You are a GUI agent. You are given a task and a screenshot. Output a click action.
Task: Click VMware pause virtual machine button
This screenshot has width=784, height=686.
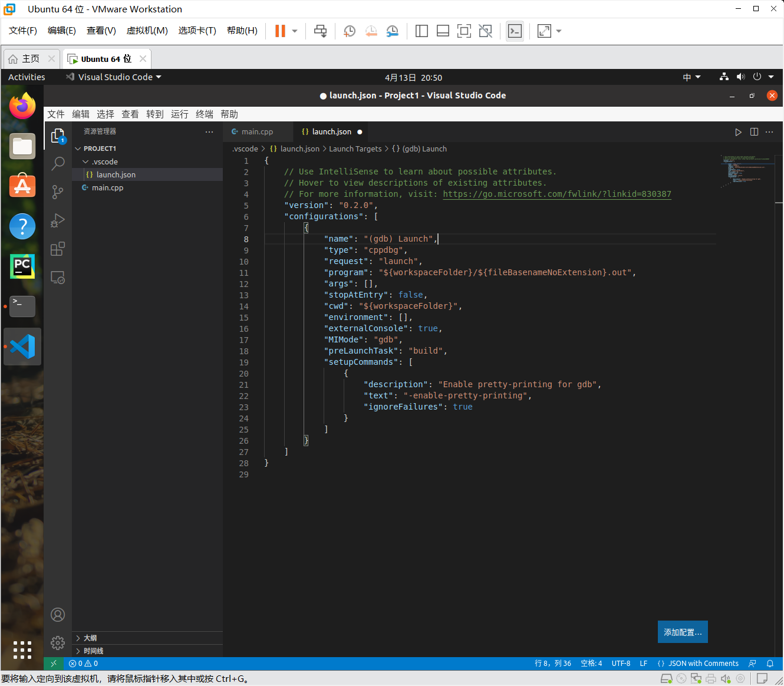point(280,31)
